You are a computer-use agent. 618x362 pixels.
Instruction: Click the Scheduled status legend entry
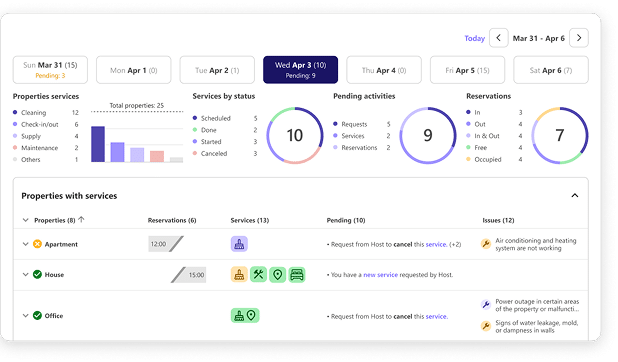225,118
